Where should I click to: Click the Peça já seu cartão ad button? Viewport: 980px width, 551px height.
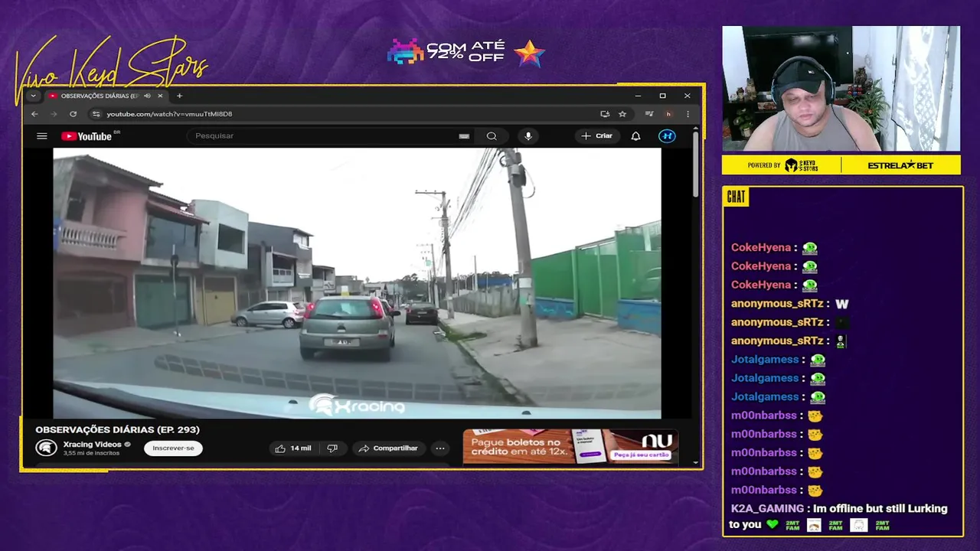pos(641,455)
